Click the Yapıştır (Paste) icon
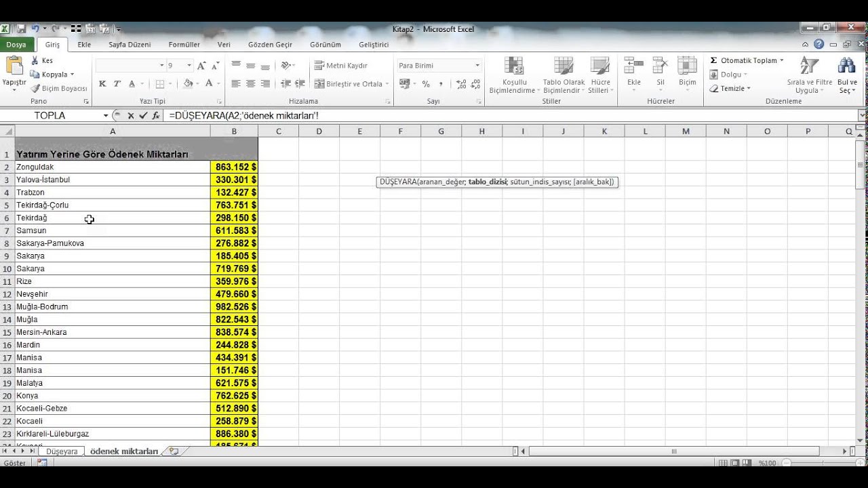This screenshot has width=868, height=488. pyautogui.click(x=14, y=66)
